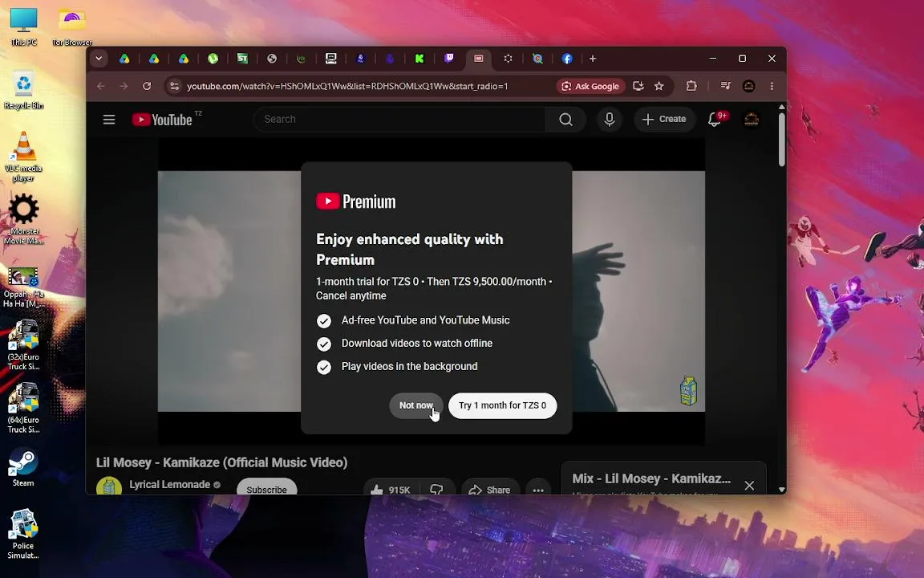Screen dimensions: 924x578
Task: Select the Steam desktop shortcut
Action: (23, 467)
